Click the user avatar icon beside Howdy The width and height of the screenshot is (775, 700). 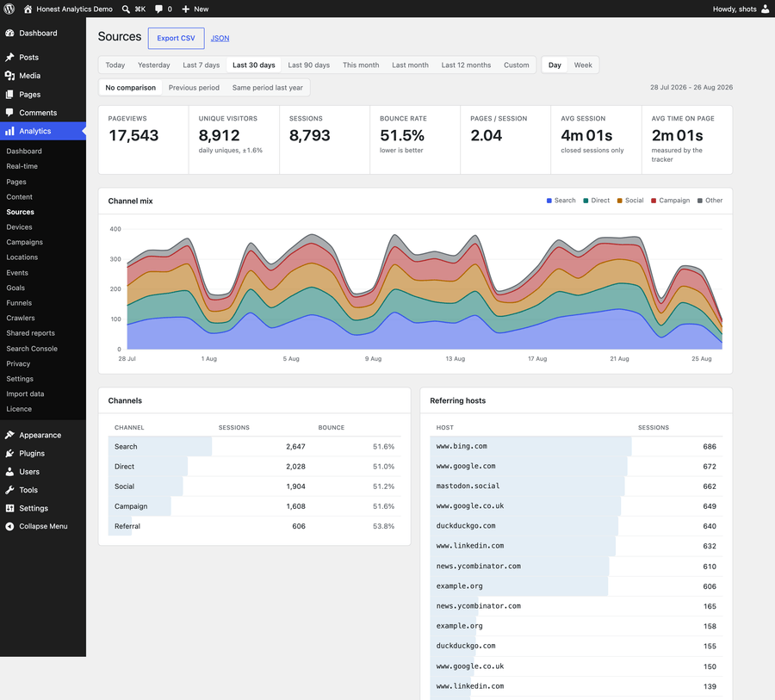766,9
